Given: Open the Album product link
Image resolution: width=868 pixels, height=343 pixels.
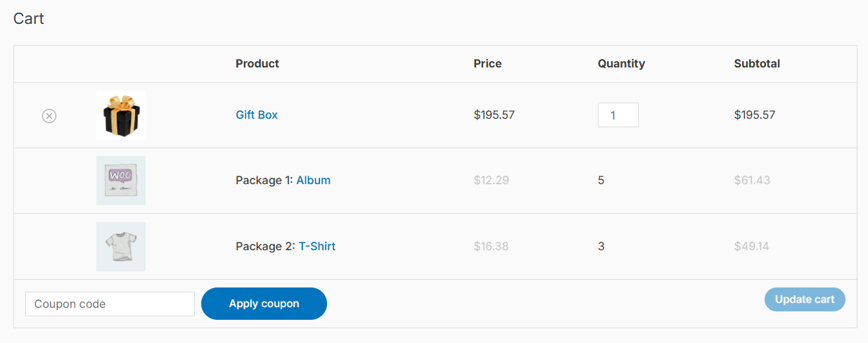Looking at the screenshot, I should coord(313,180).
